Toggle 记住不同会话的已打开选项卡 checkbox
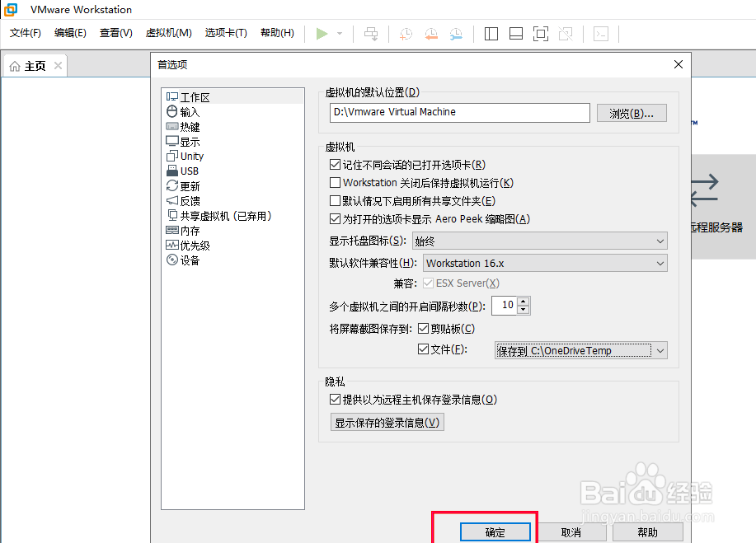The width and height of the screenshot is (756, 543). coord(335,165)
